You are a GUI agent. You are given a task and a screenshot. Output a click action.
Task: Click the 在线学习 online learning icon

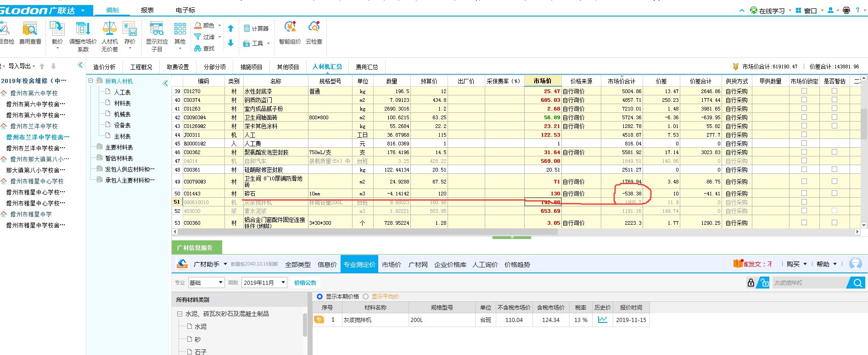click(754, 10)
